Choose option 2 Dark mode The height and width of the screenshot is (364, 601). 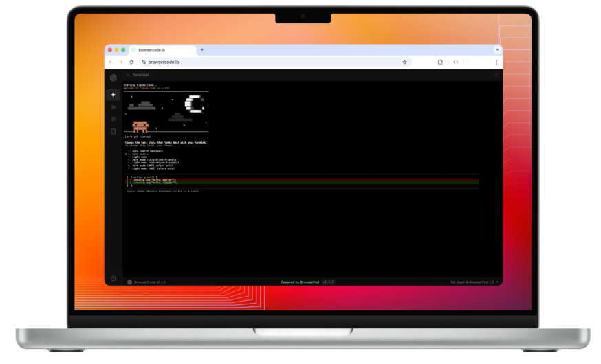click(136, 154)
